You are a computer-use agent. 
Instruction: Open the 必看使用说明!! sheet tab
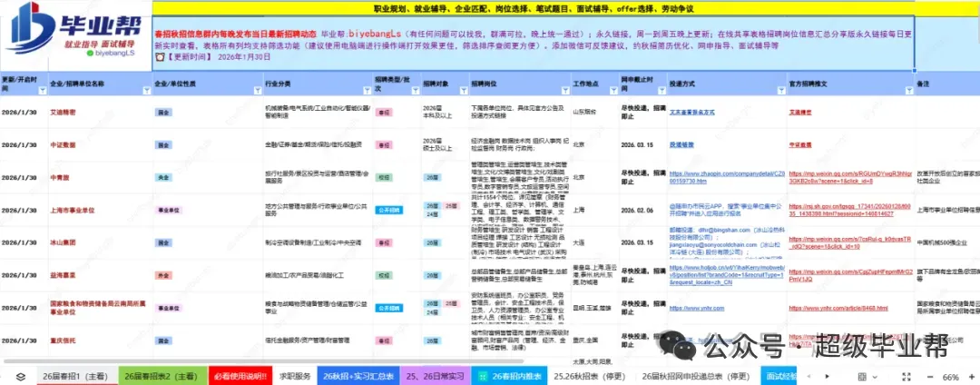239,377
